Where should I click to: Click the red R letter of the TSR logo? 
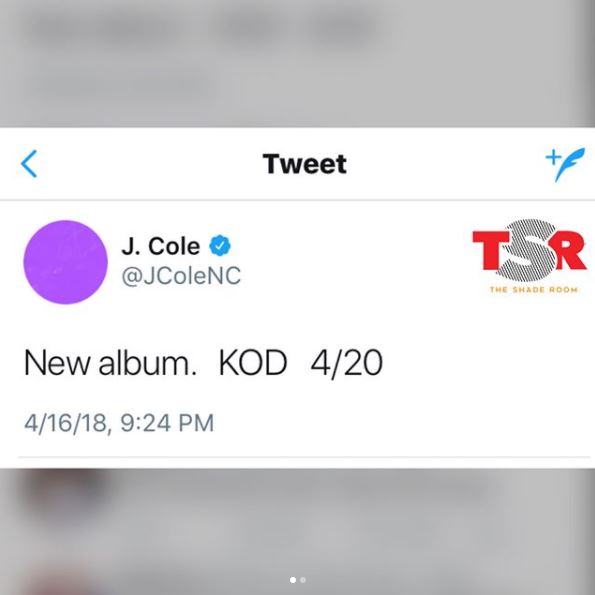(x=571, y=251)
